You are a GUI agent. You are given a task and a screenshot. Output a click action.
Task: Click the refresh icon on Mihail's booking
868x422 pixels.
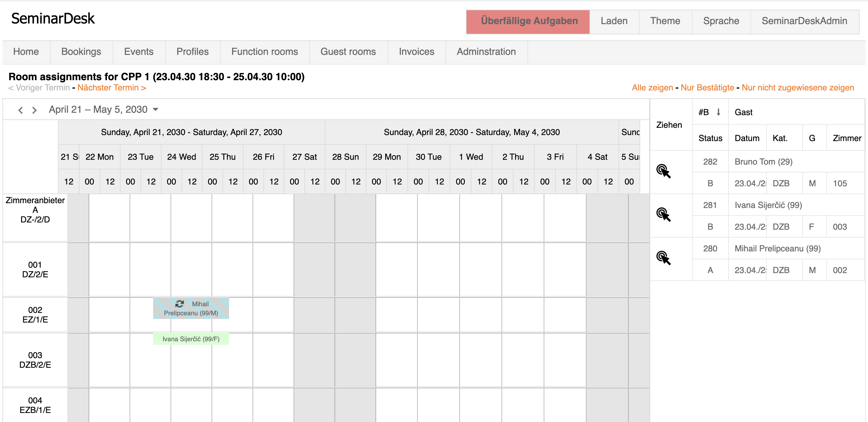[x=179, y=304]
